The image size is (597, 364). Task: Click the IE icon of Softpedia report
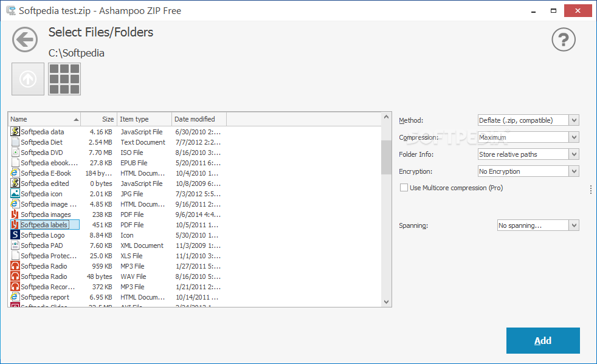pyautogui.click(x=15, y=297)
